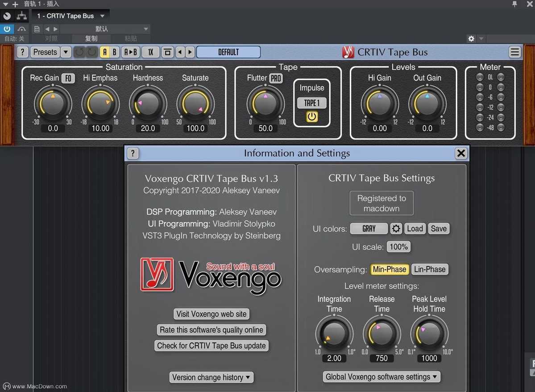
Task: Select Lin-Phase oversampling
Action: [430, 269]
